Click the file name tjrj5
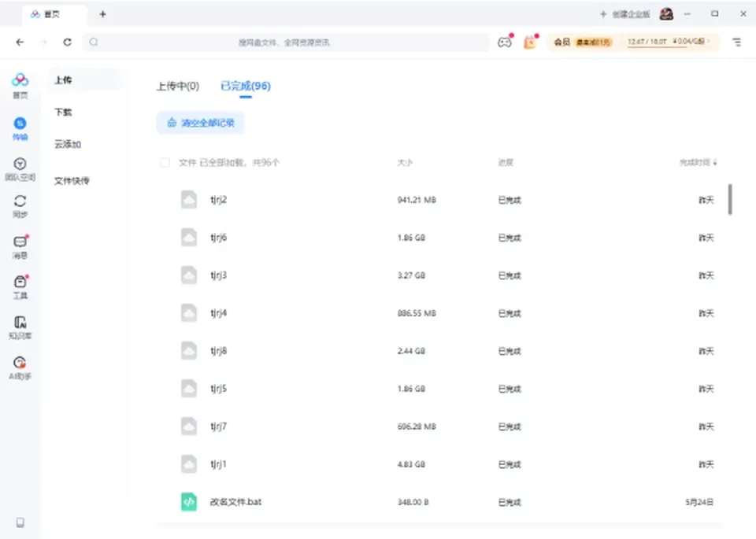This screenshot has height=539, width=756. (x=218, y=389)
